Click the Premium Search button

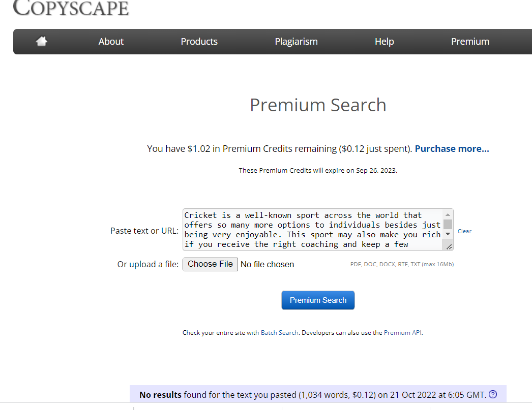coord(318,300)
